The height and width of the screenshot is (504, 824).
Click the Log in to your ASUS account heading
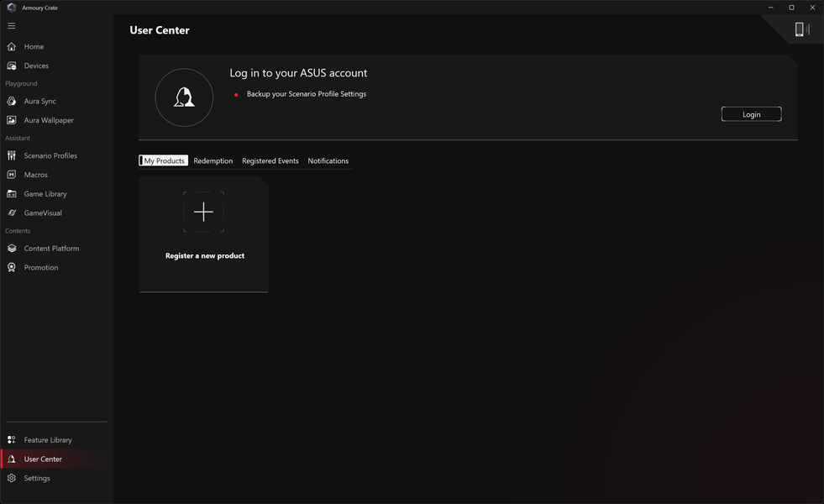coord(298,73)
